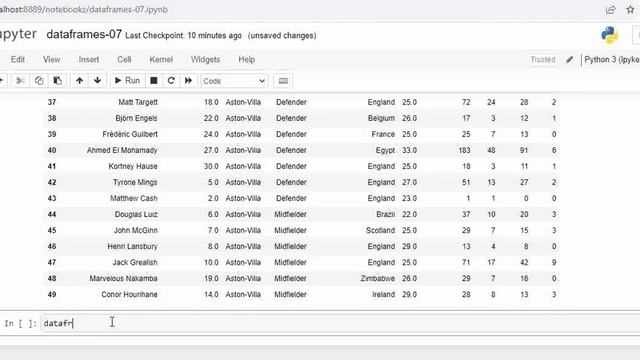Open the Help menu
Screen dimensions: 640x360
coord(247,60)
